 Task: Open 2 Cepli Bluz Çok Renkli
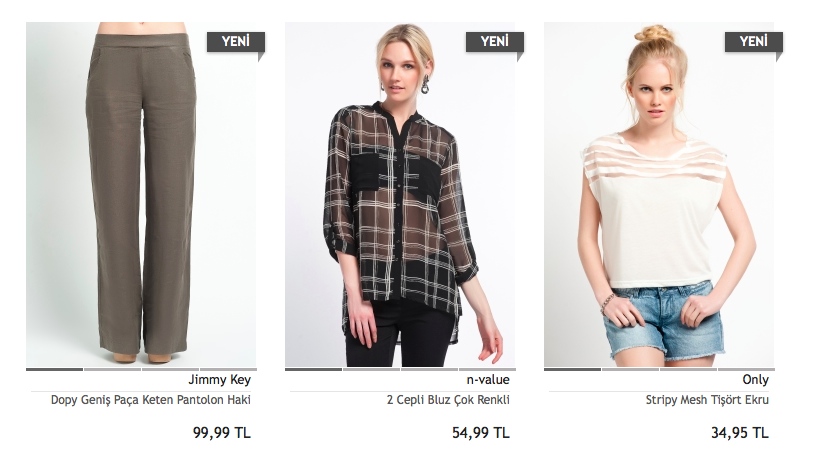click(x=448, y=400)
